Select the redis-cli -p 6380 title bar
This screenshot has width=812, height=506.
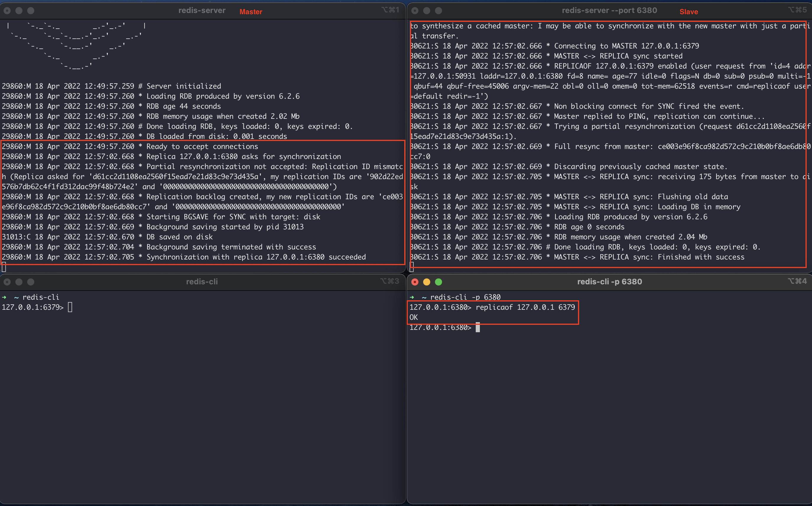click(609, 282)
